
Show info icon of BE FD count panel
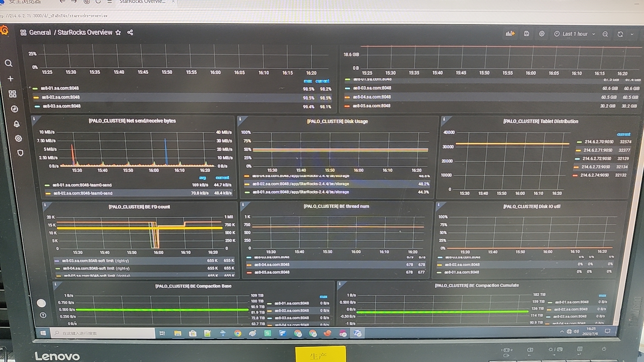[45, 204]
